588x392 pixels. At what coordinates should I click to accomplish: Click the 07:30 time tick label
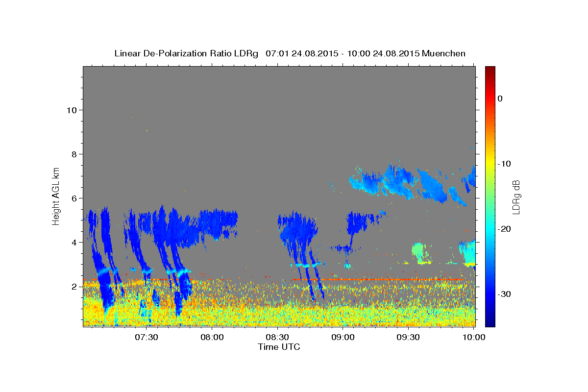[x=147, y=337]
